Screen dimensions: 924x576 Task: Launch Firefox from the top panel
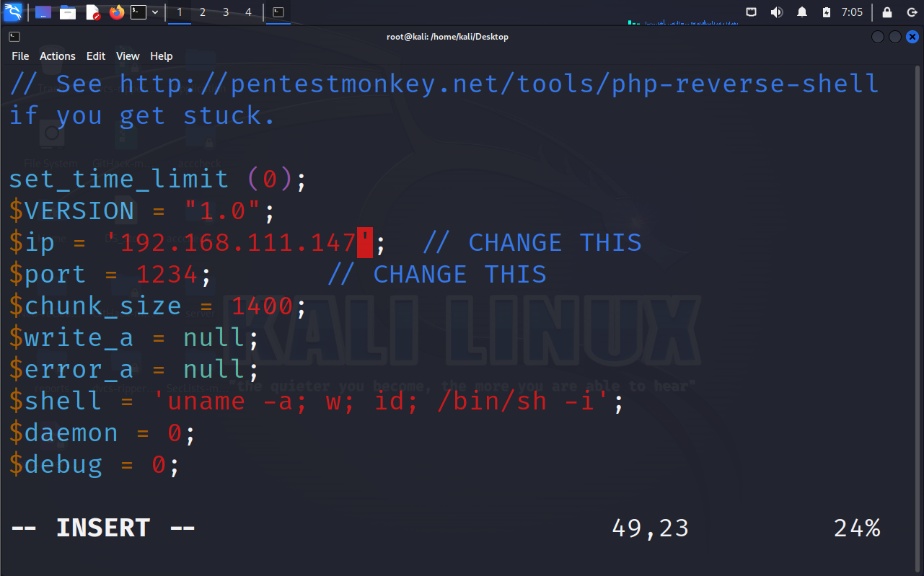116,12
